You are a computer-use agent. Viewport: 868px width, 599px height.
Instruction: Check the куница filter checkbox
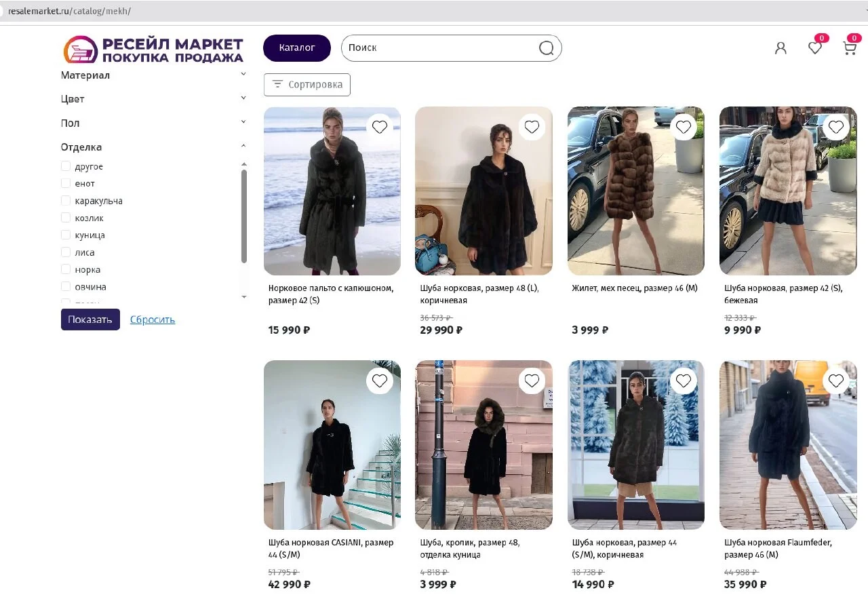pyautogui.click(x=66, y=235)
